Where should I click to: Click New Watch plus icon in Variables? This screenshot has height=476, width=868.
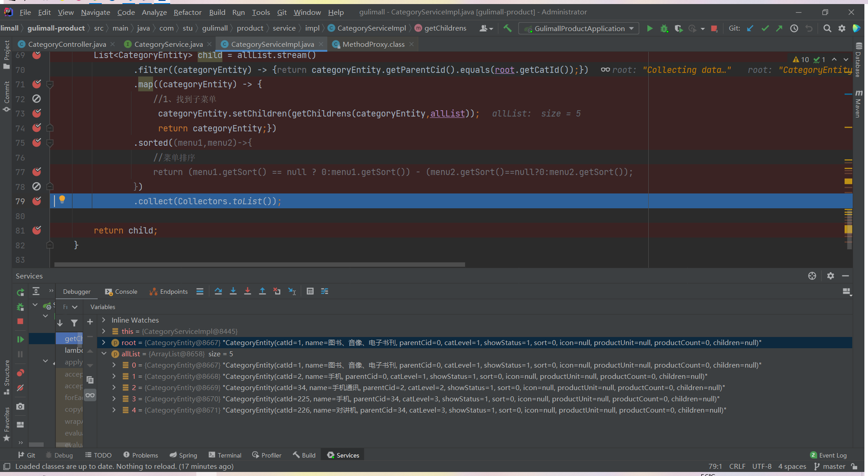point(90,322)
